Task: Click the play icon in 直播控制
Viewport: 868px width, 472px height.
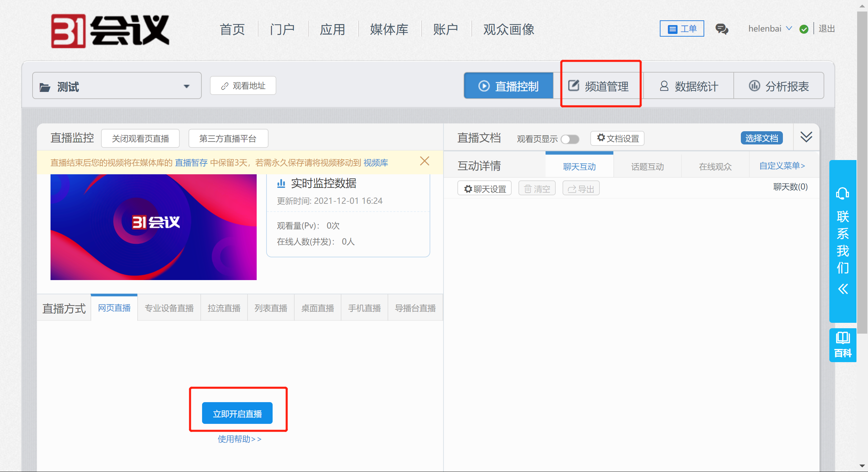Action: click(x=484, y=86)
